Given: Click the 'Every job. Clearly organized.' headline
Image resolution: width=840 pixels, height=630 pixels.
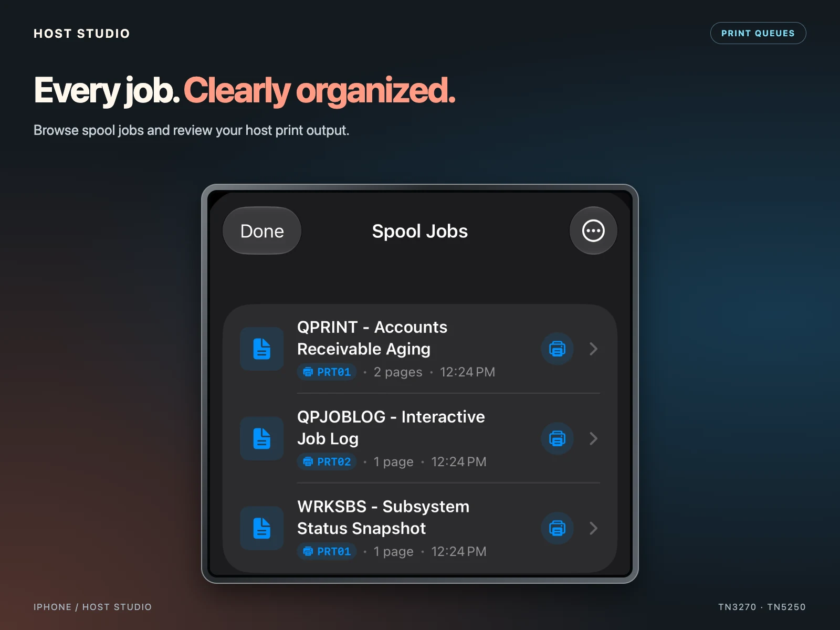Looking at the screenshot, I should pyautogui.click(x=245, y=91).
